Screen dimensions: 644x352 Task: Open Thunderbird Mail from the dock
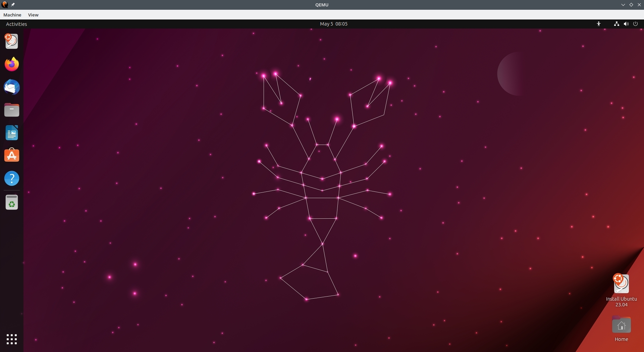[x=12, y=87]
